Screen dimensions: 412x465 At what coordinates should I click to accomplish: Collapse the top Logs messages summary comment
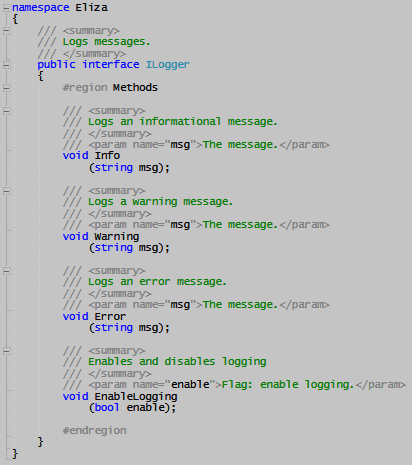[6, 31]
